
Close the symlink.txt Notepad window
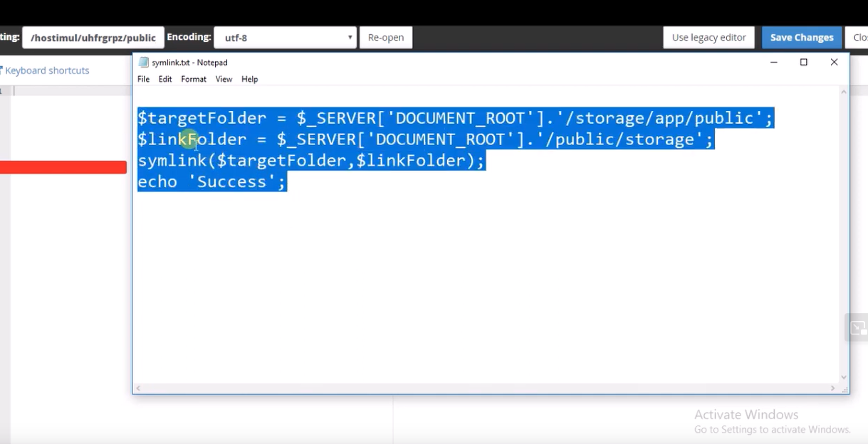pyautogui.click(x=834, y=63)
